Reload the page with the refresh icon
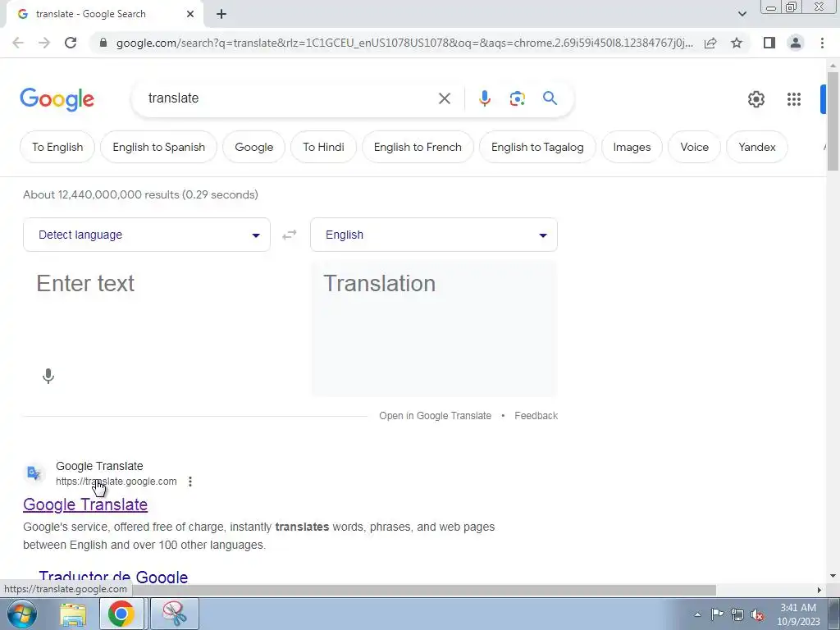 coord(71,43)
